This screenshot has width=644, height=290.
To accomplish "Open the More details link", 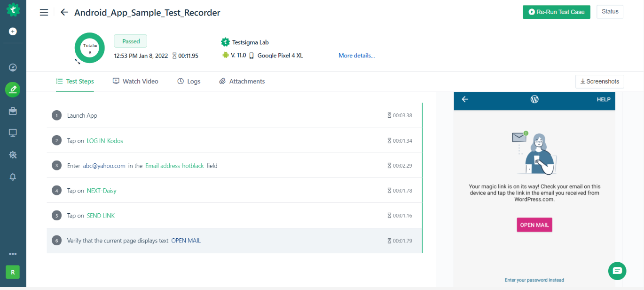I will pyautogui.click(x=357, y=56).
